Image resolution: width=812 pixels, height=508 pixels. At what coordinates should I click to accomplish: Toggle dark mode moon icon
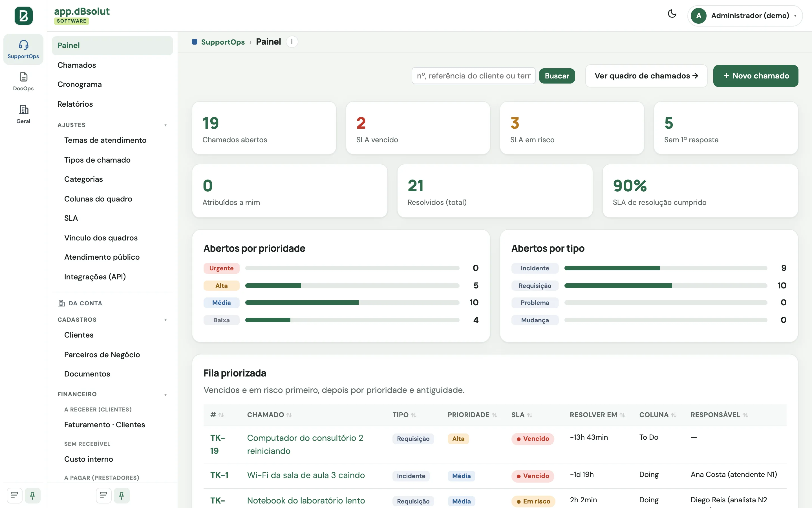click(x=672, y=14)
